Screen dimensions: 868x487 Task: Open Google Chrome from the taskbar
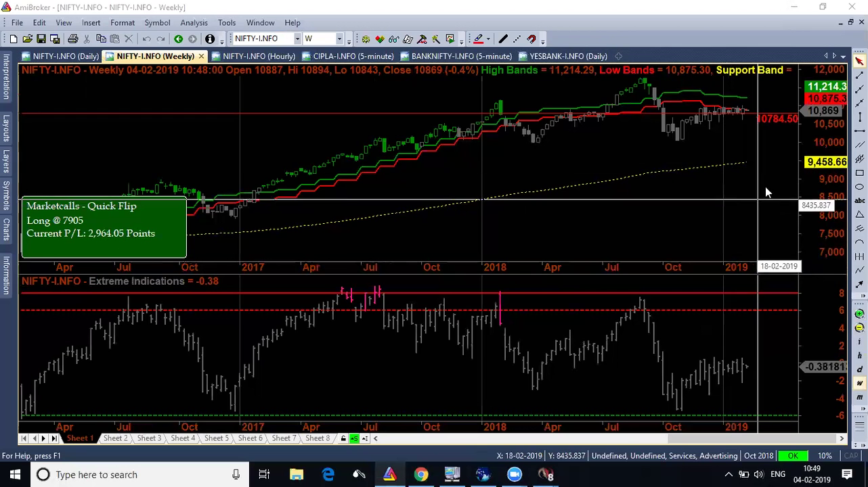coord(421,475)
